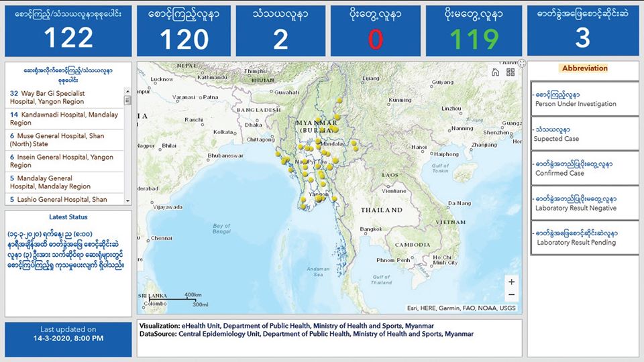Open the basemap gallery grid icon

coord(511,72)
